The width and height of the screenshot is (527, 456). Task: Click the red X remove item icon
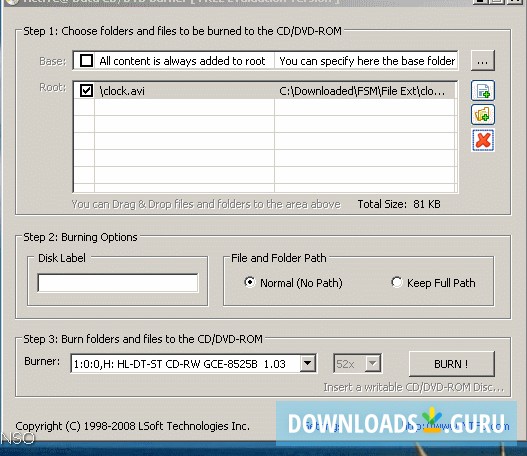pyautogui.click(x=483, y=140)
